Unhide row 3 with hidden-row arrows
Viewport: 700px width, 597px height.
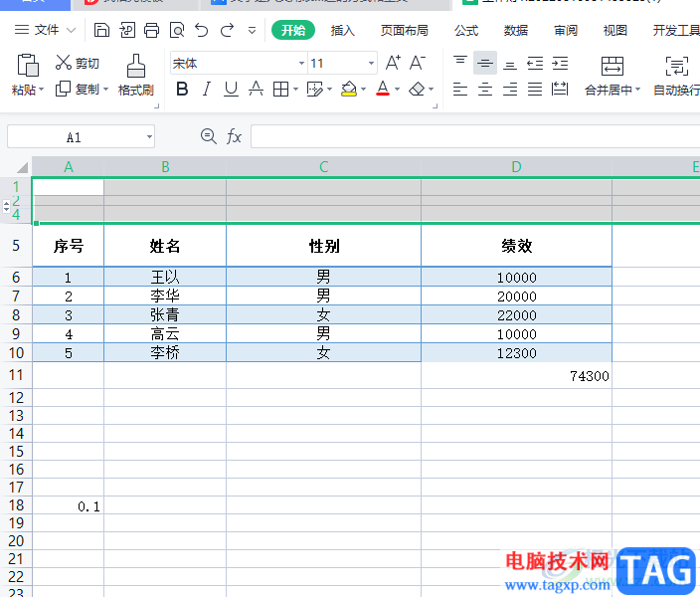tap(6, 206)
